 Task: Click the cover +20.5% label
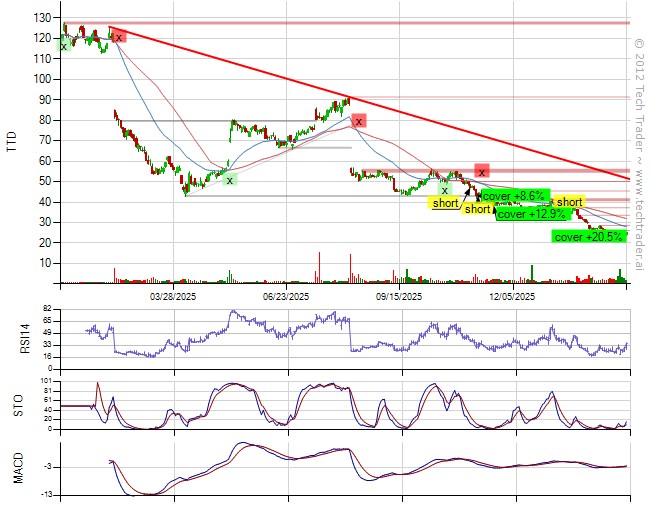coord(589,237)
